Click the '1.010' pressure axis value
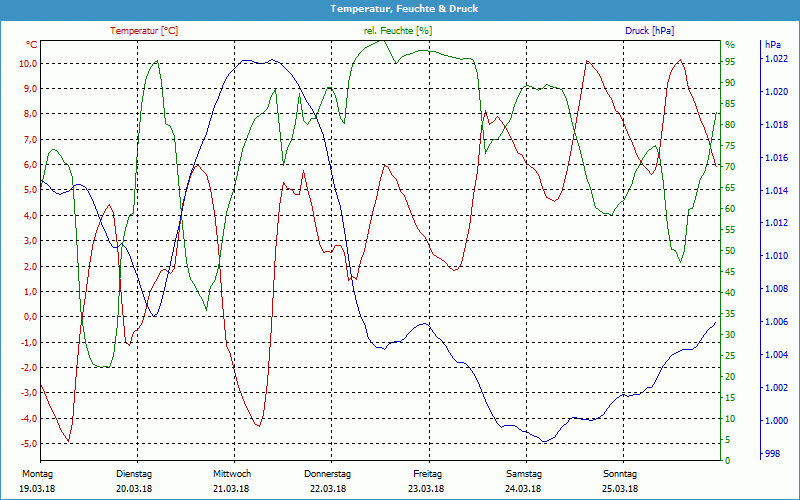Image resolution: width=800 pixels, height=500 pixels. click(776, 256)
